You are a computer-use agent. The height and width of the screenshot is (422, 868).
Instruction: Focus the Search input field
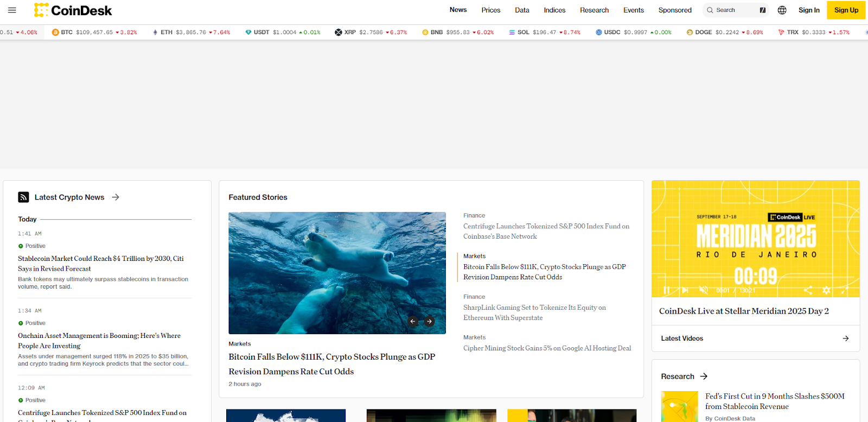736,10
